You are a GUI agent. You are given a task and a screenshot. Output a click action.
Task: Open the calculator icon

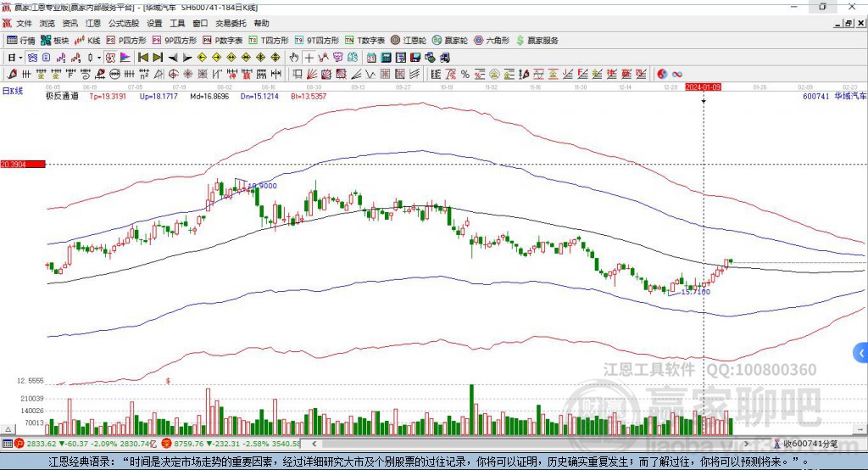[x=386, y=58]
